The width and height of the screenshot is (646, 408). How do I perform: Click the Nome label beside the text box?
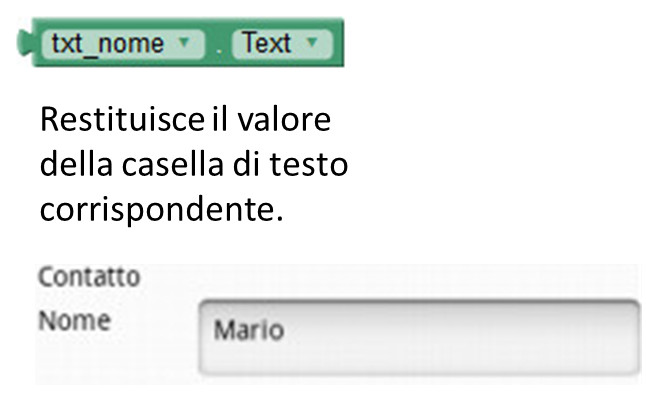click(74, 322)
